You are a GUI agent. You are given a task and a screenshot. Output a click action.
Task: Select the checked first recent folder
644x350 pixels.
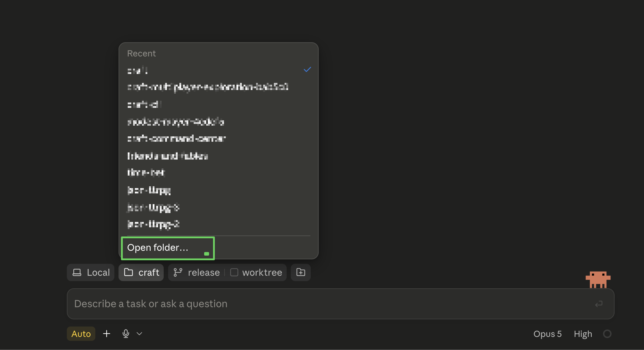[219, 70]
